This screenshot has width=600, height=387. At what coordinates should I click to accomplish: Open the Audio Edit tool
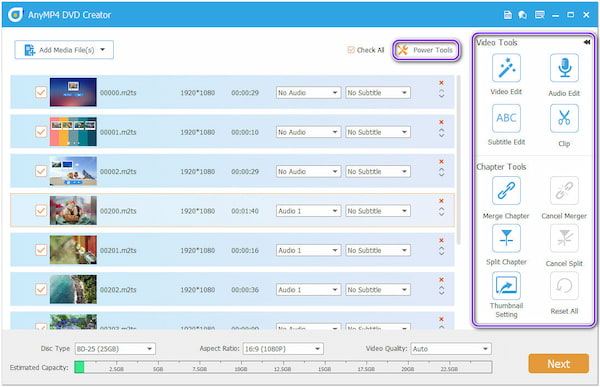click(564, 68)
